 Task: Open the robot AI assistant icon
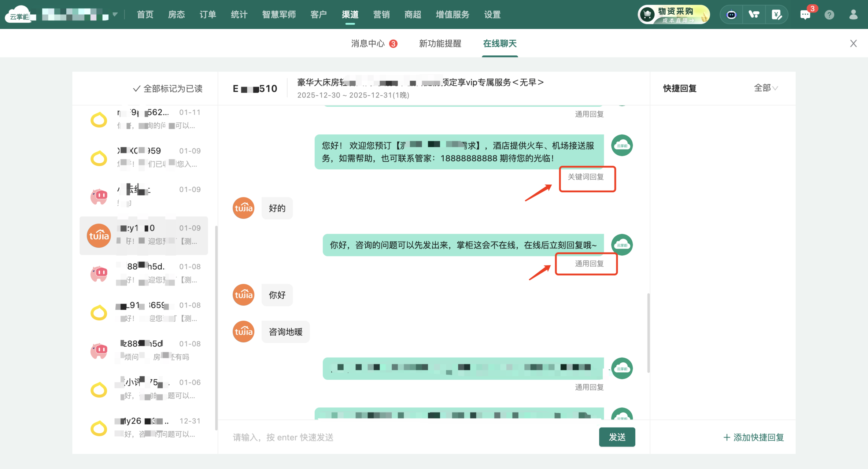731,15
